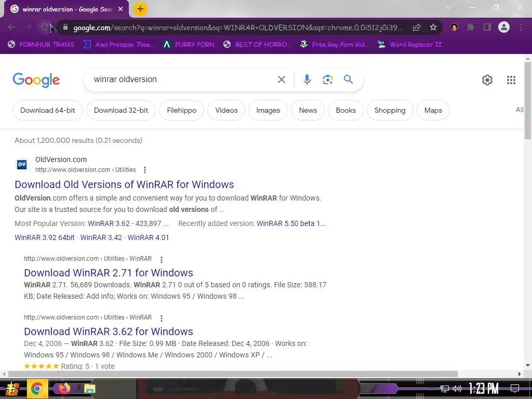The image size is (532, 399).
Task: Click the Chrome taskbar icon
Action: click(x=37, y=389)
